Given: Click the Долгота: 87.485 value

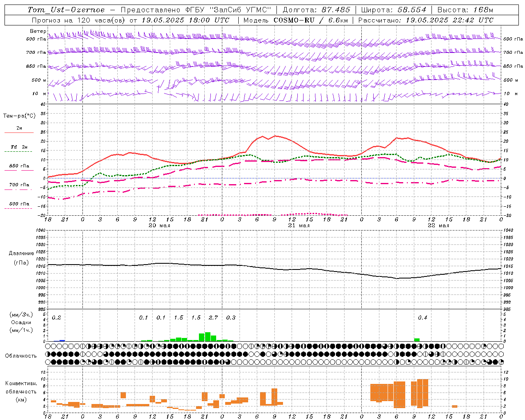Looking at the screenshot, I should (317, 10).
